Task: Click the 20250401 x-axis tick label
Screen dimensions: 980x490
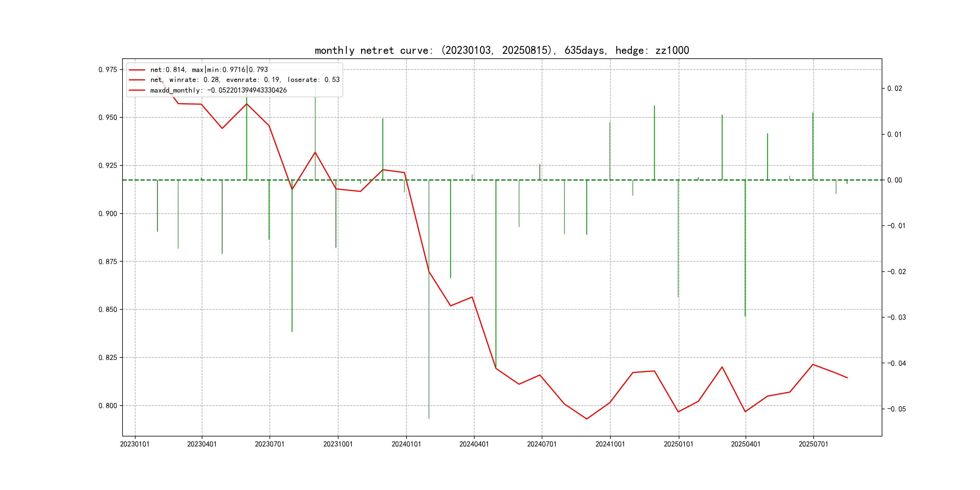Action: click(745, 444)
